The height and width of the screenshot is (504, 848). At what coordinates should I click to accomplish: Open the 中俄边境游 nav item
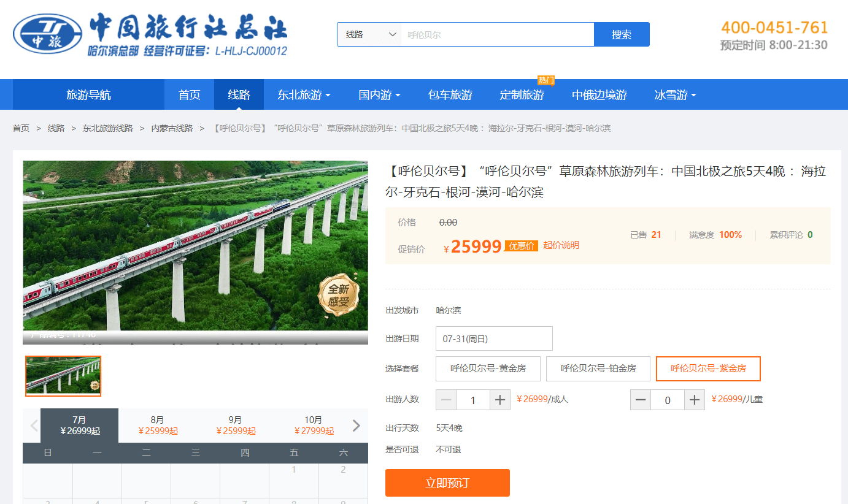(599, 95)
